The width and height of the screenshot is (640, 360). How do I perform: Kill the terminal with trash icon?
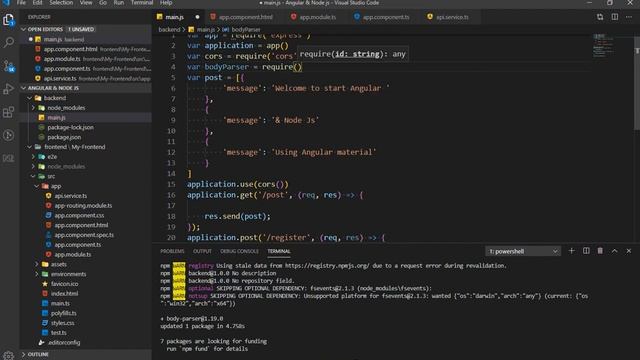tap(600, 251)
